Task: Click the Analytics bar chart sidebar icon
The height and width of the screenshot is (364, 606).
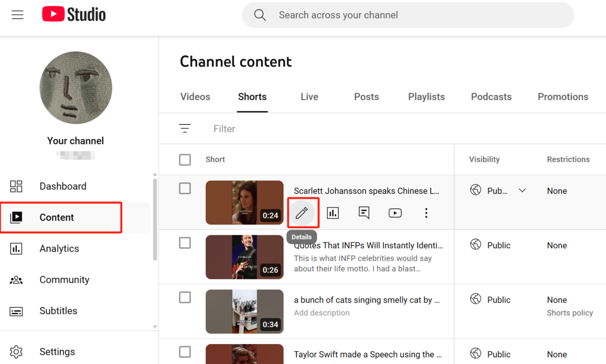Action: click(x=16, y=248)
